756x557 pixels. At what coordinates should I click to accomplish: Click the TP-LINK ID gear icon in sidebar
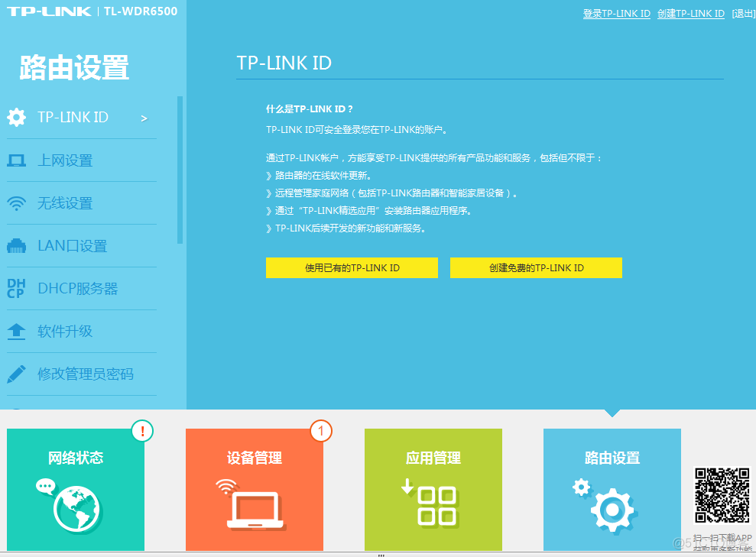tap(16, 117)
